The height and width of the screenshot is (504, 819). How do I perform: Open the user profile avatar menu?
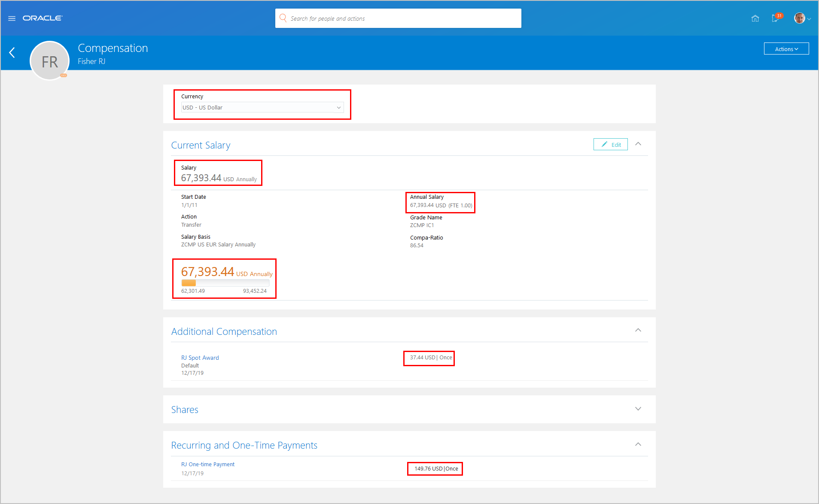tap(801, 18)
